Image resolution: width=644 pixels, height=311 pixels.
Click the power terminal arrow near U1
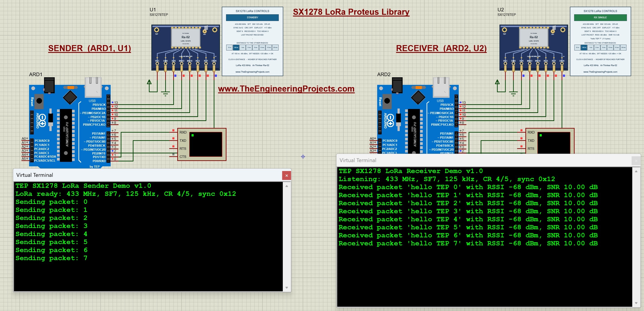point(149,82)
